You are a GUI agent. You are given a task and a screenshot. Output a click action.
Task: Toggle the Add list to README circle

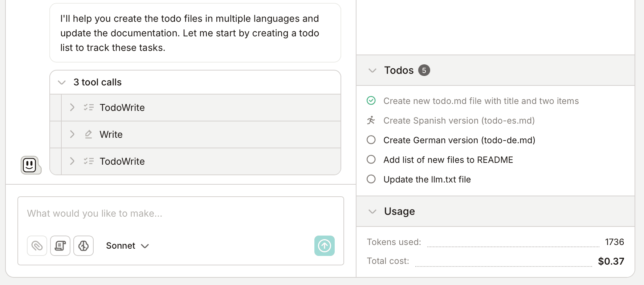pyautogui.click(x=371, y=160)
